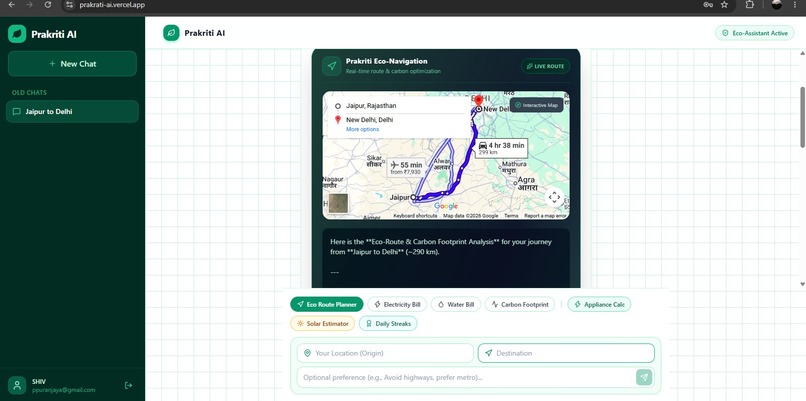Click the Prakriti AI leaf logo in sidebar
Screen dimensions: 806x401
17,34
